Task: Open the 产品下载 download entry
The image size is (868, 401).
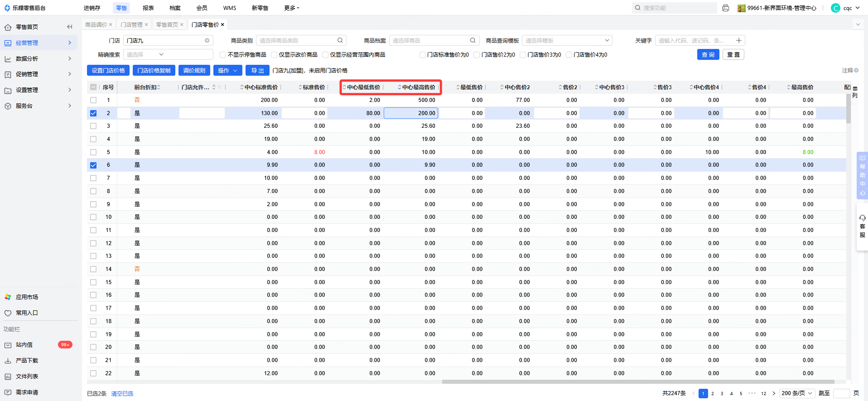Action: (x=27, y=361)
